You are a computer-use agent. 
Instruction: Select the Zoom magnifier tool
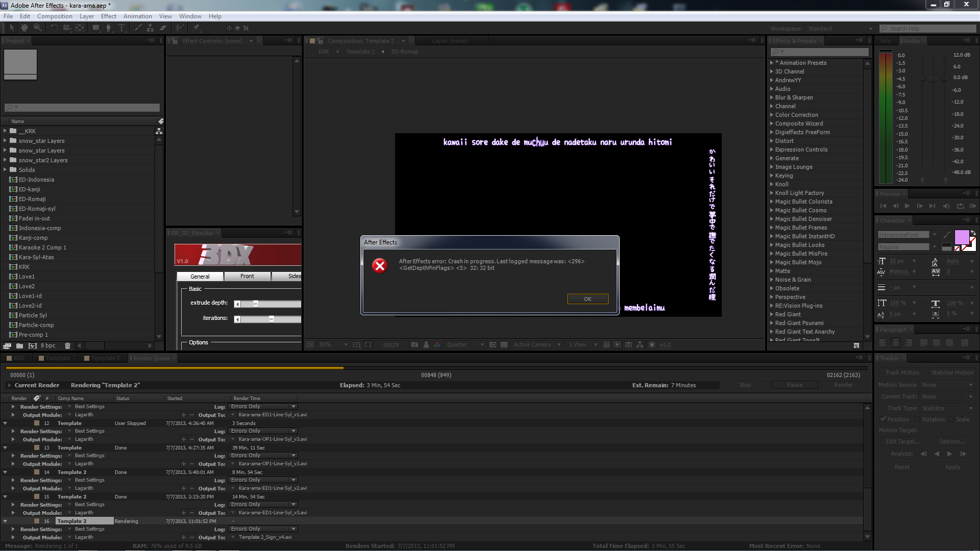tap(37, 28)
